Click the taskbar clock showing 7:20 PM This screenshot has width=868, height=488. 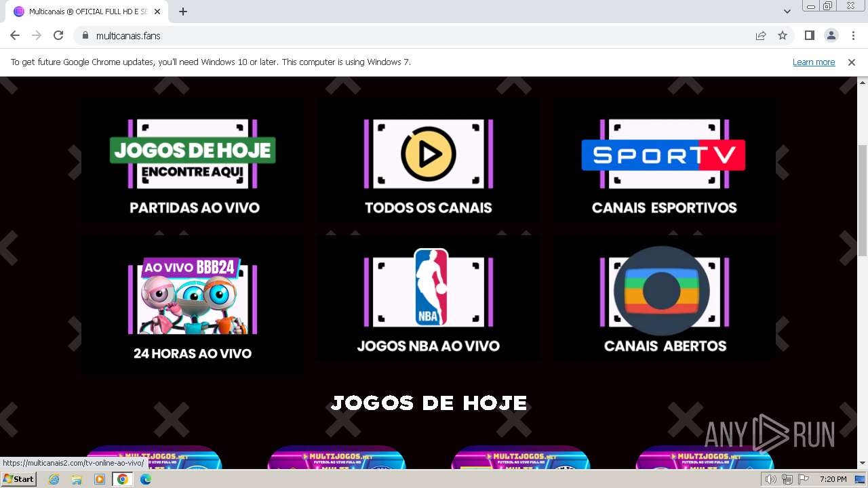[833, 479]
